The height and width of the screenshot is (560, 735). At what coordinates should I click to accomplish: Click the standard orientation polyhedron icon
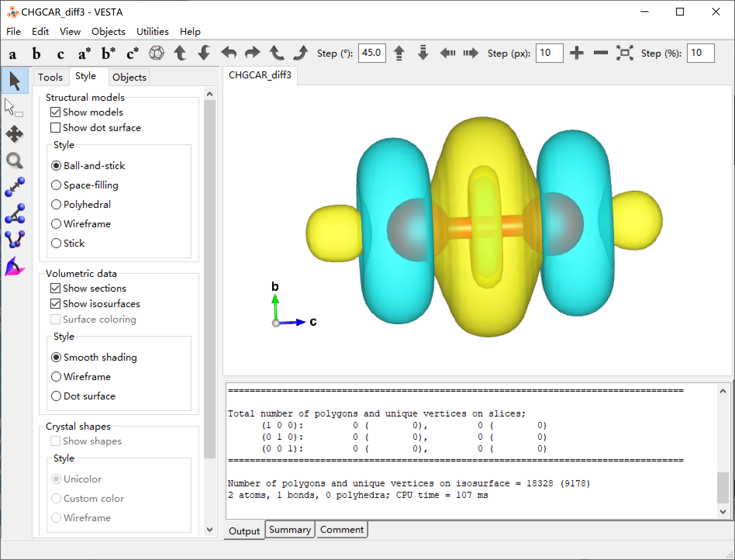pyautogui.click(x=157, y=53)
